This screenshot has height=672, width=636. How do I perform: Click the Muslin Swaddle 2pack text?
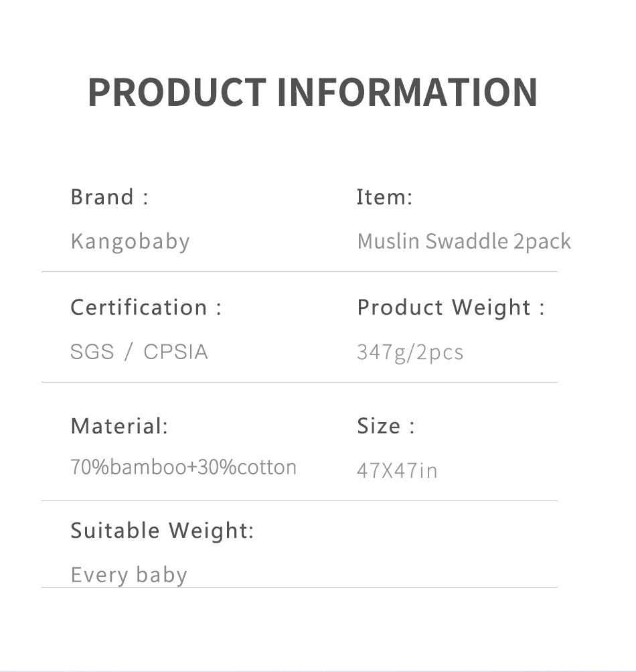tap(464, 241)
